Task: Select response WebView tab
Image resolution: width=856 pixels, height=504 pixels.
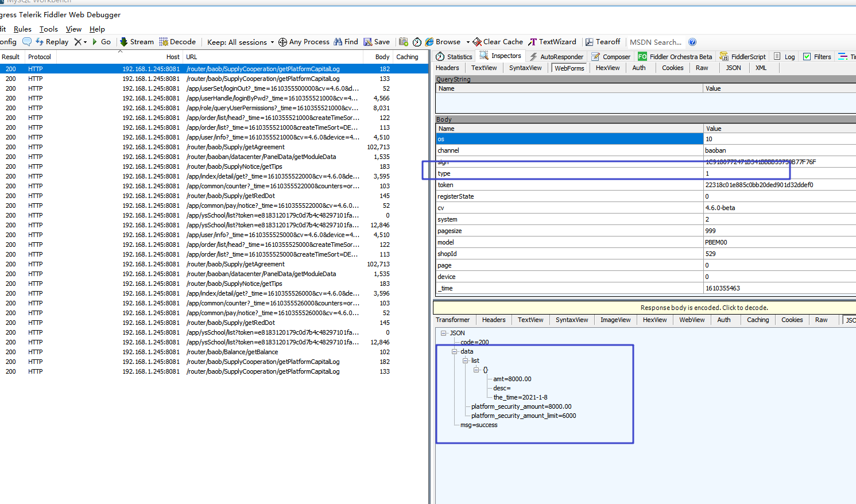Action: click(x=692, y=320)
